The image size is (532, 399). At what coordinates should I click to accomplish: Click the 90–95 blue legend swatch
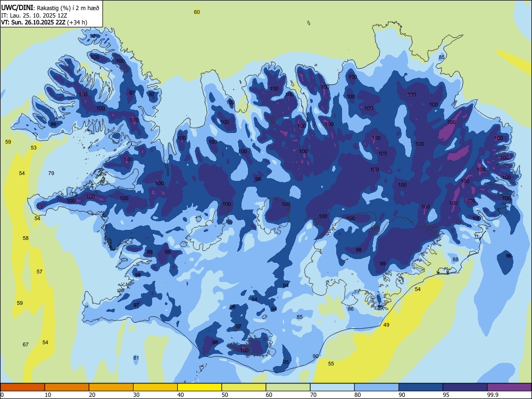tap(421, 387)
